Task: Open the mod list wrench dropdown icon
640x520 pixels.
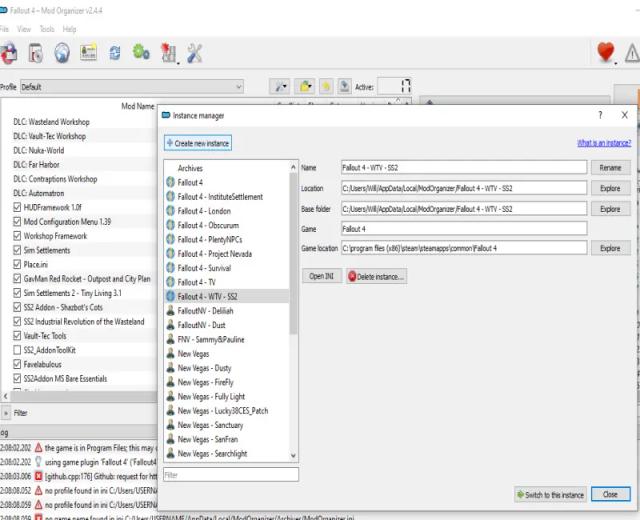Action: click(280, 87)
